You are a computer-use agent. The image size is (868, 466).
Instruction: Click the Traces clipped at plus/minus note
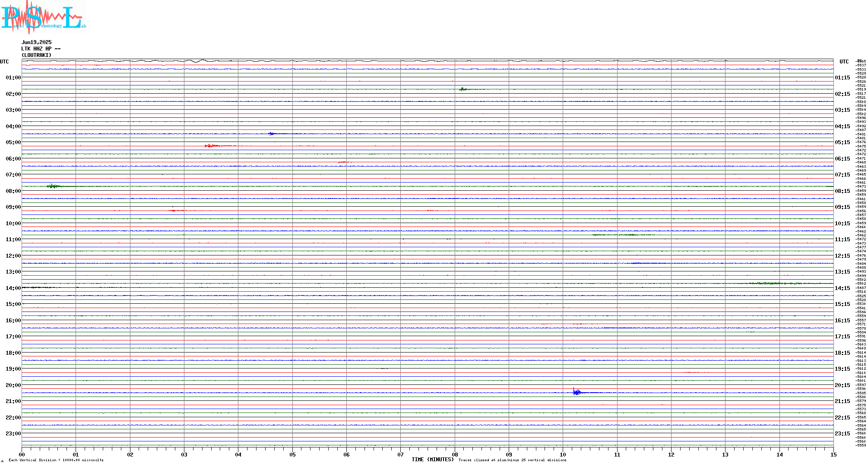(513, 460)
